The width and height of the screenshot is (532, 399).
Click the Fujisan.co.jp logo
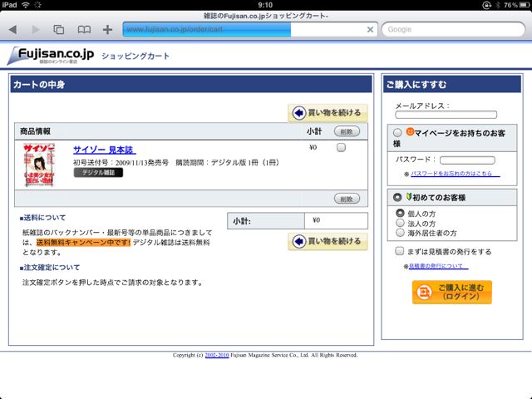(x=51, y=56)
